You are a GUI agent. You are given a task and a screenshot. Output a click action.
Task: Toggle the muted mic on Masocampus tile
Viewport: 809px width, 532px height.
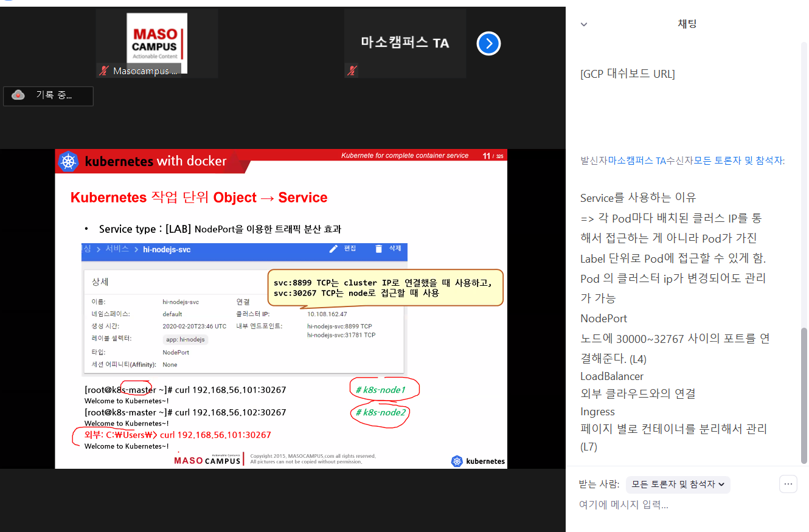click(104, 71)
